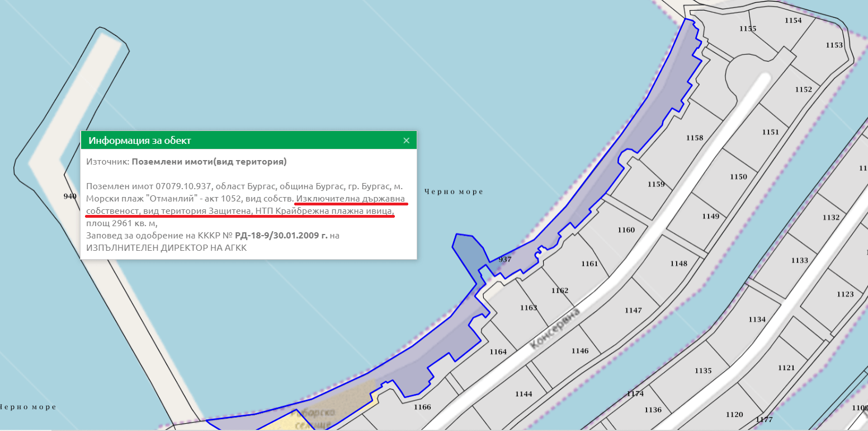Pick parcel 1153 on the map
The image size is (868, 431).
[834, 45]
